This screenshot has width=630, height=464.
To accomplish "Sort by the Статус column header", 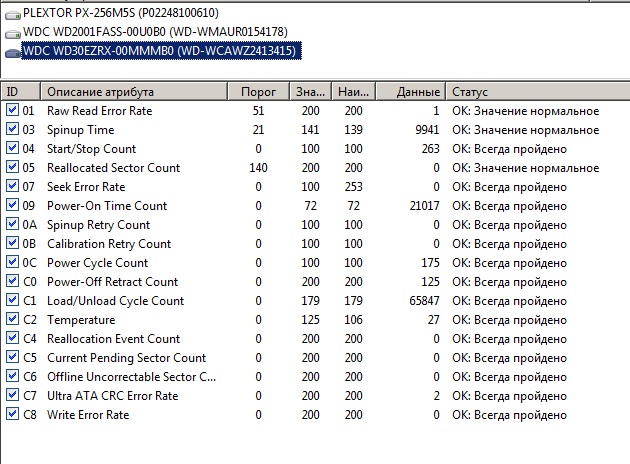I will [535, 91].
